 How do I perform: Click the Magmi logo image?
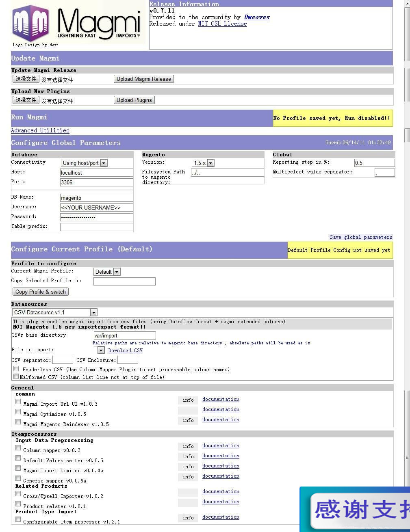77,22
